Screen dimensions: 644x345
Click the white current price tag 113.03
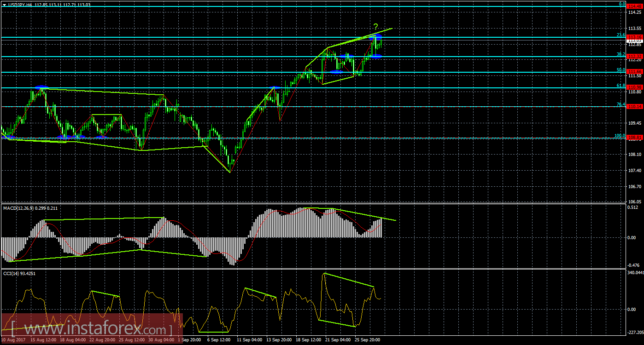click(635, 40)
